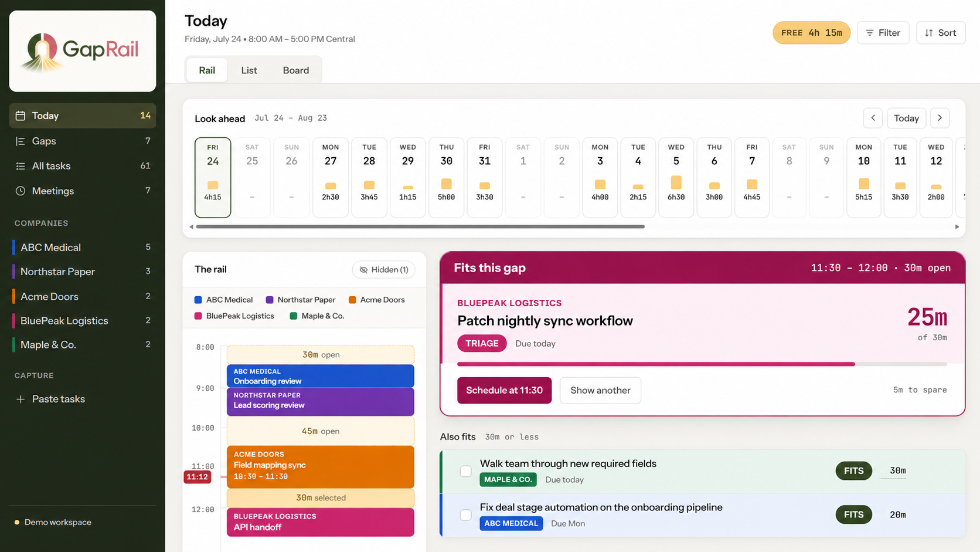The height and width of the screenshot is (552, 980).
Task: Go to next look-ahead range arrow
Action: pos(940,118)
